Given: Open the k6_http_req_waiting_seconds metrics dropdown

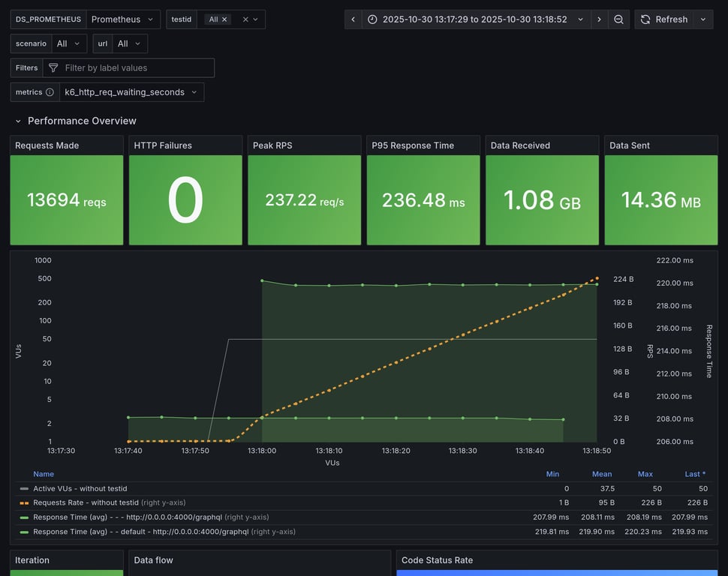Looking at the screenshot, I should [131, 92].
